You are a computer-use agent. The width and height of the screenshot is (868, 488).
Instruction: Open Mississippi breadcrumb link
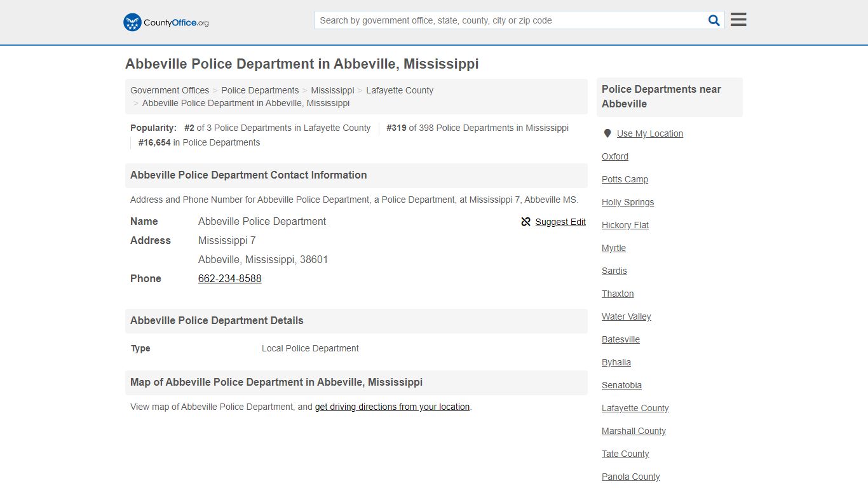coord(332,90)
